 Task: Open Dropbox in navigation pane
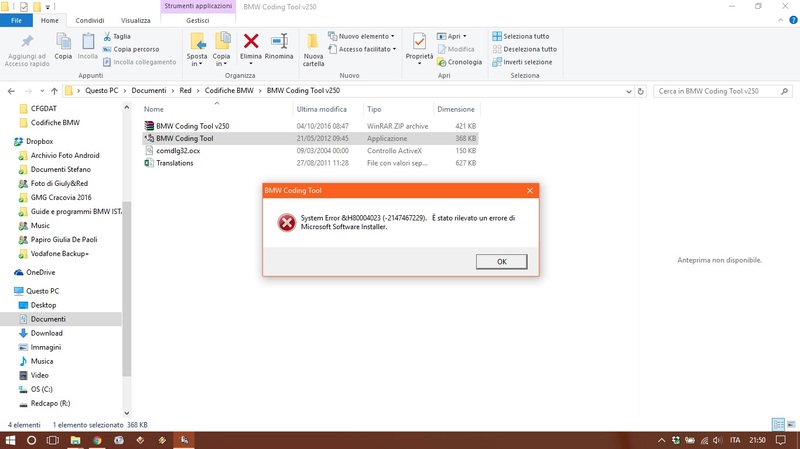(39, 141)
